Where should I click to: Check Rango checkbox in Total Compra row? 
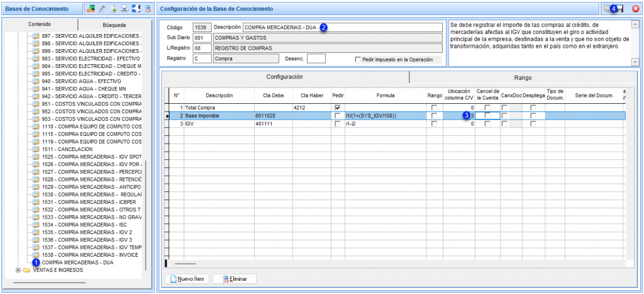point(434,107)
